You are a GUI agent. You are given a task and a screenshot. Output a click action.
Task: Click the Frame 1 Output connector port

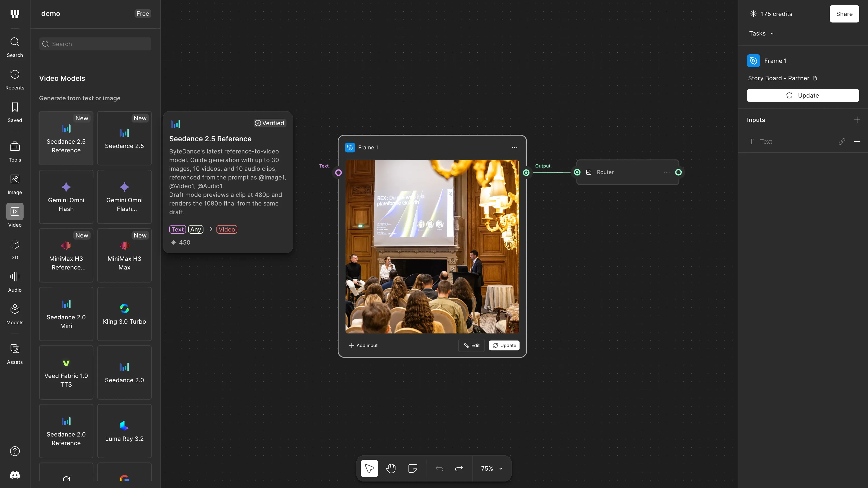526,173
